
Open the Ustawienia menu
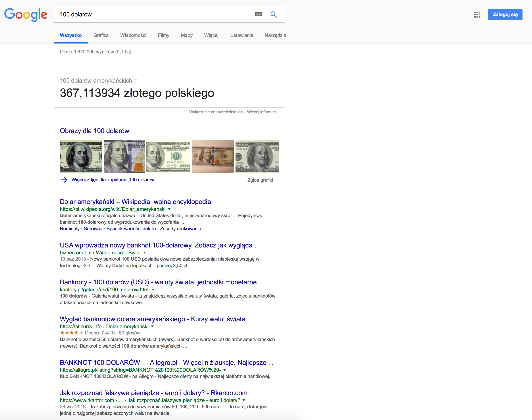click(242, 35)
